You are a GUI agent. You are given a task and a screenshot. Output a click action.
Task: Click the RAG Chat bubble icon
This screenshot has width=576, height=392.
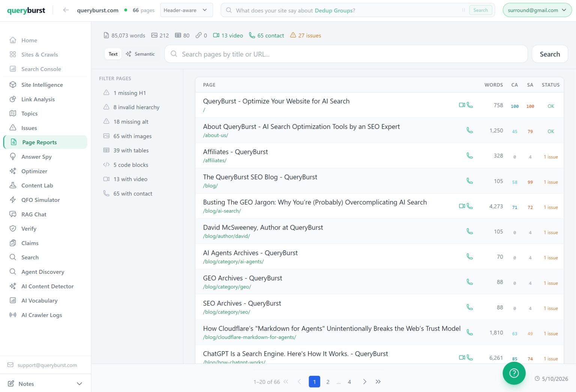pyautogui.click(x=13, y=214)
